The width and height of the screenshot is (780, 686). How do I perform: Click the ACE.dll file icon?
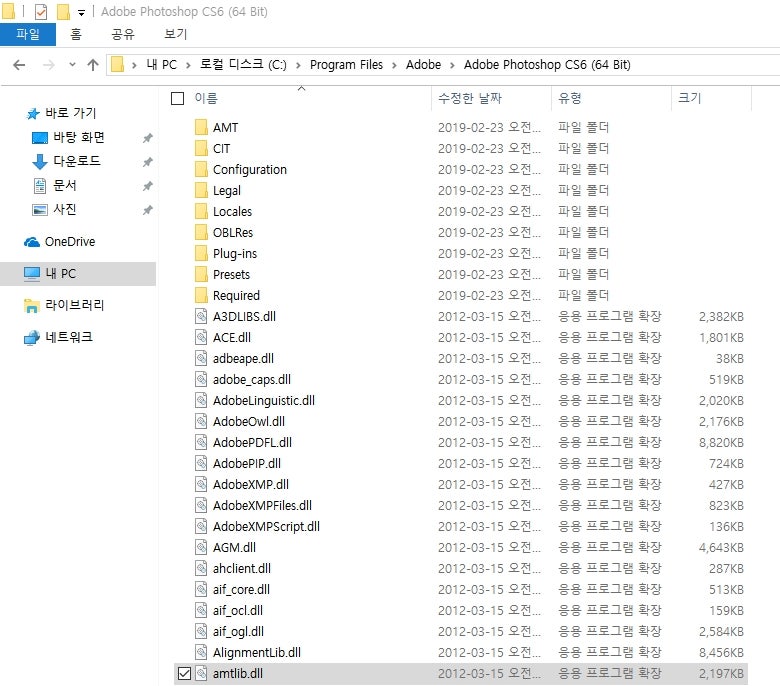tap(201, 337)
